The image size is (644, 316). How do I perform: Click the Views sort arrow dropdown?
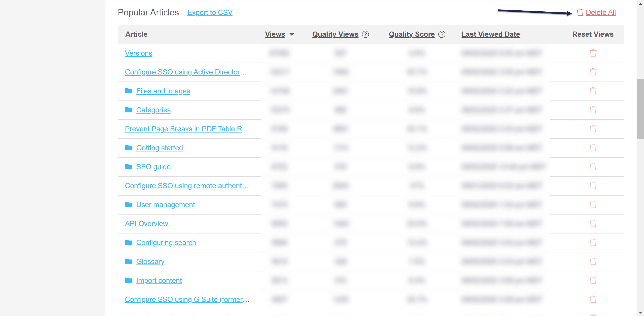click(291, 34)
